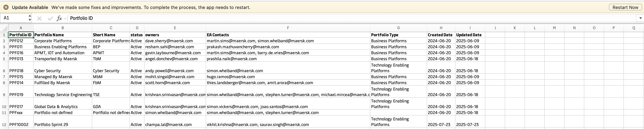The height and width of the screenshot is (129, 644).
Task: Click cell PPF10002
Action: 21,122
